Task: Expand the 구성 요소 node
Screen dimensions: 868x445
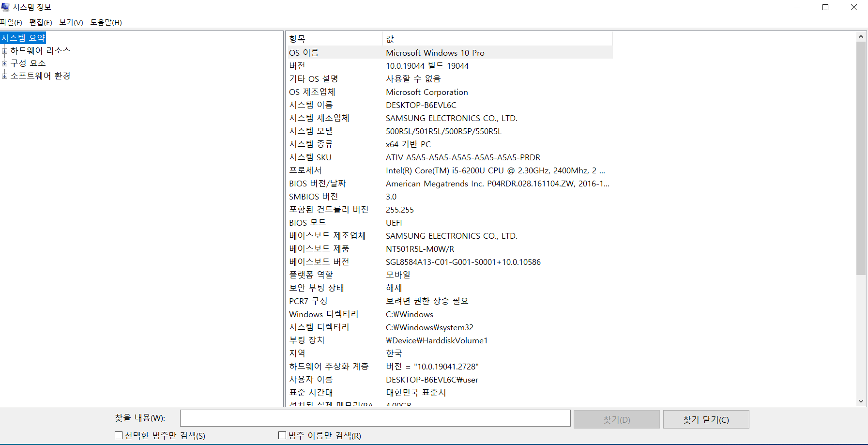Action: [4, 63]
